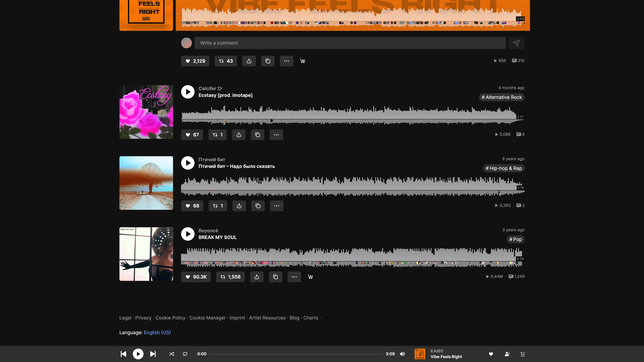The image size is (644, 362).
Task: Open more options for BREAK MY SOUL
Action: (294, 277)
